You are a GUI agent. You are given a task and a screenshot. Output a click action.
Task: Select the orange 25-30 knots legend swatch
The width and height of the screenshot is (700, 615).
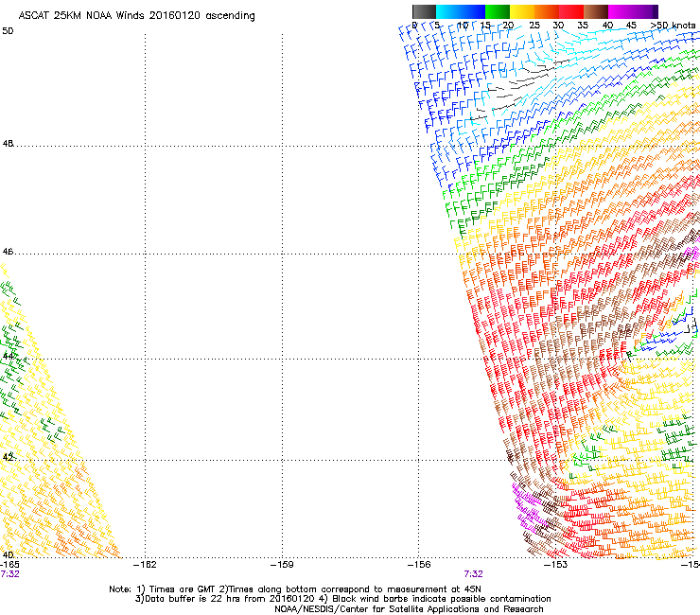pyautogui.click(x=547, y=11)
